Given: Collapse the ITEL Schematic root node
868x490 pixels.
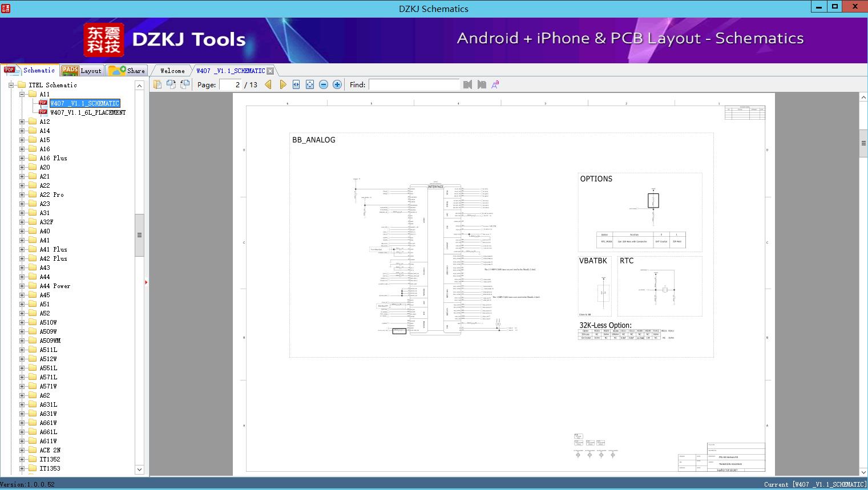Looking at the screenshot, I should (x=11, y=85).
